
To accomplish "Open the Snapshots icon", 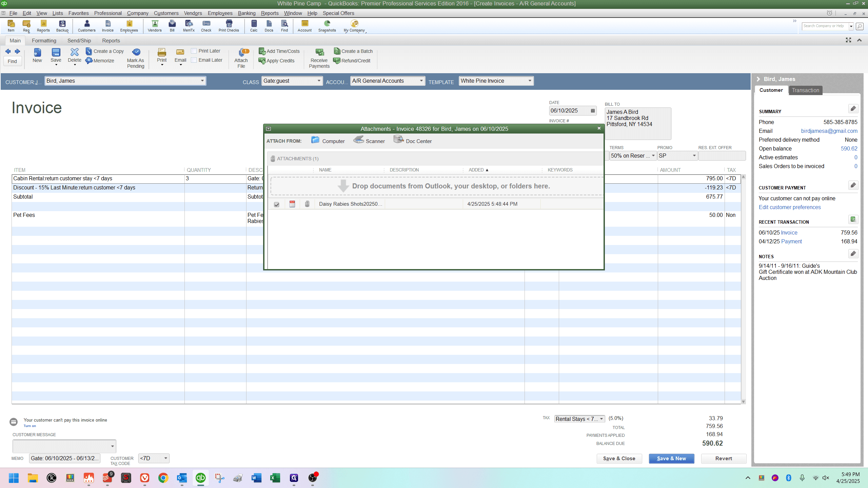I will pyautogui.click(x=327, y=26).
